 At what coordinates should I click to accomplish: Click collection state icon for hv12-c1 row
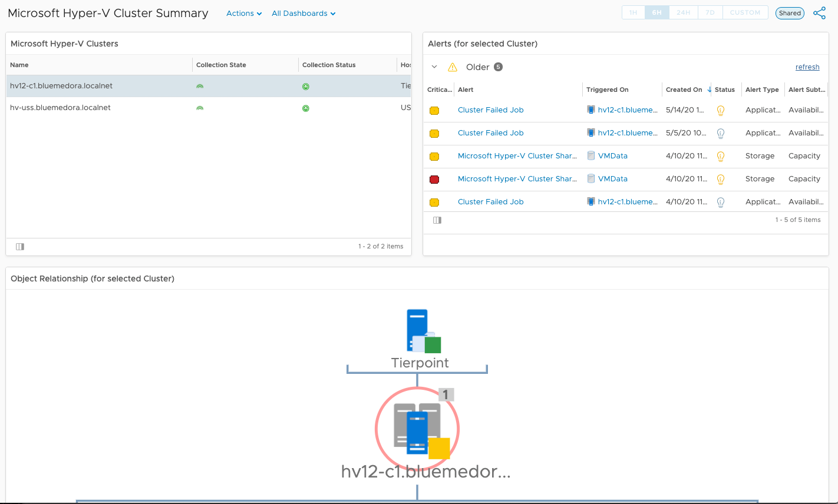[x=200, y=87]
